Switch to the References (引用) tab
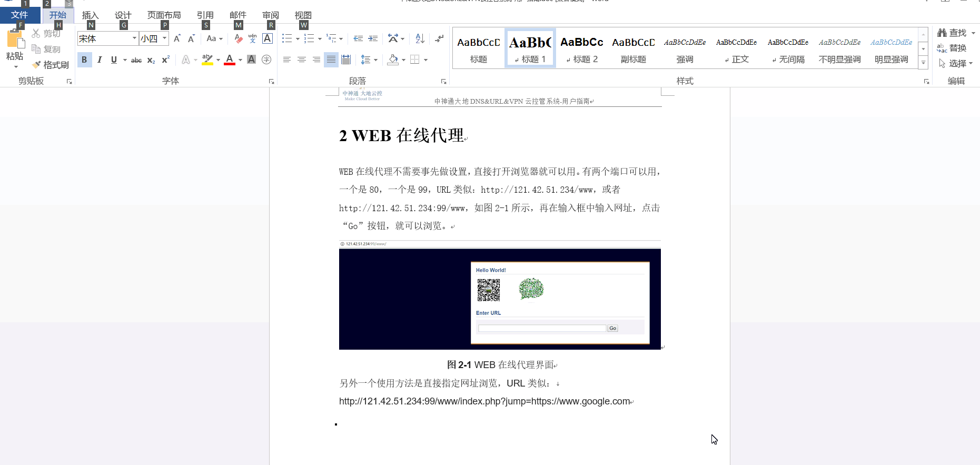Viewport: 980px width, 465px height. (205, 15)
